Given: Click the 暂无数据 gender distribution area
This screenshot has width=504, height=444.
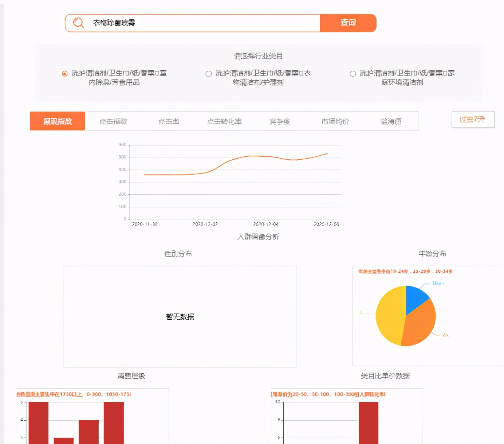Looking at the screenshot, I should (180, 316).
